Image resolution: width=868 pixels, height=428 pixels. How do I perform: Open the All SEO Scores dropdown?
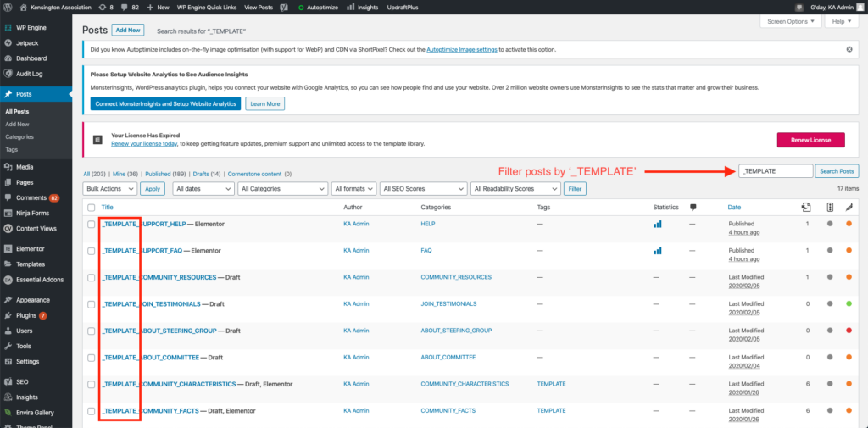coord(424,189)
